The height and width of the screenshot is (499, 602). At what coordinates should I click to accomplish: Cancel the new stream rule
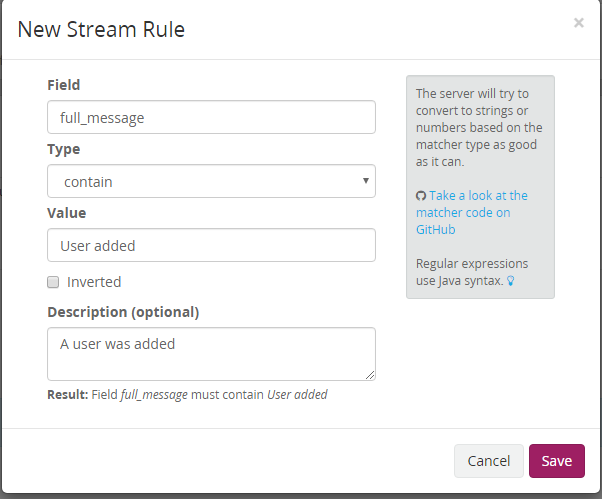[488, 461]
